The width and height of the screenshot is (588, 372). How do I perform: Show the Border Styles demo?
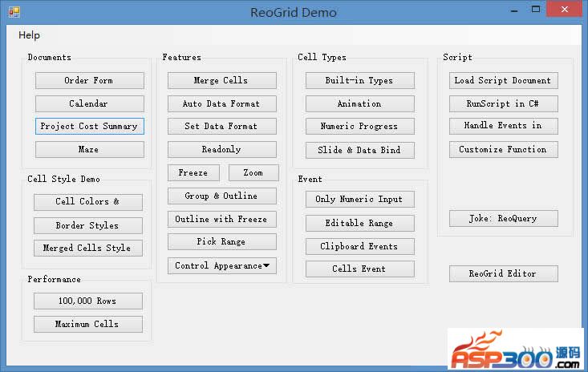[88, 225]
